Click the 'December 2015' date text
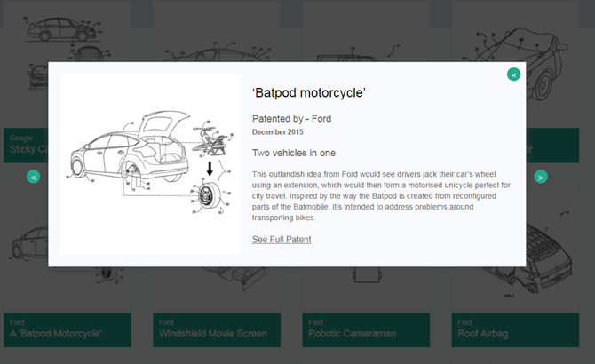Viewport: 595px width, 364px height. (x=277, y=132)
